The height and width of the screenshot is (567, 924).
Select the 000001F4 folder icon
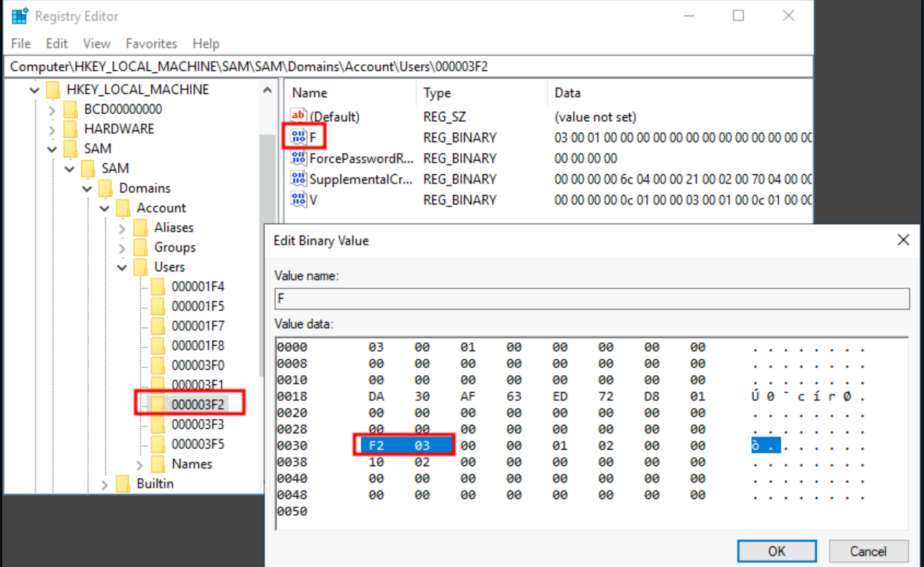pyautogui.click(x=158, y=287)
